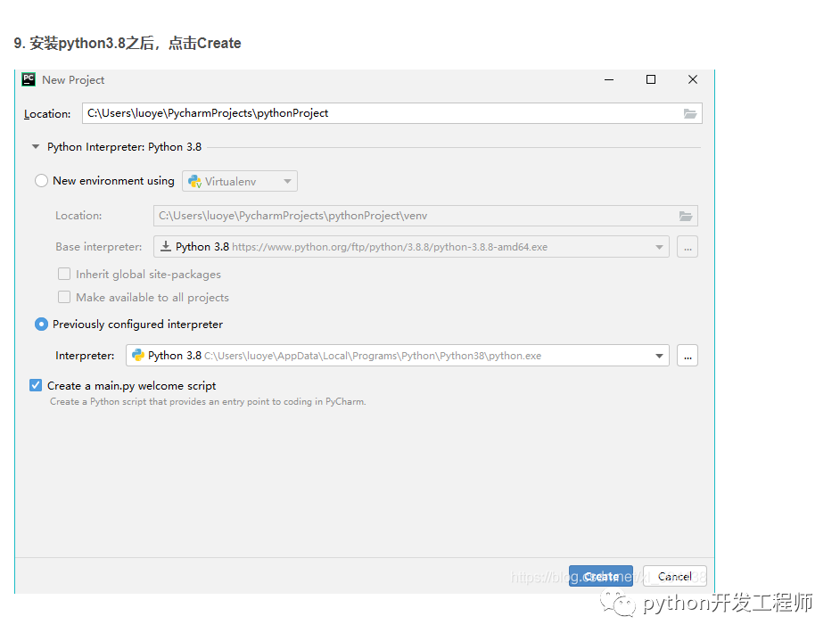Uncheck Create a main.py welcome script
Screen dimensions: 840x641
(x=36, y=385)
